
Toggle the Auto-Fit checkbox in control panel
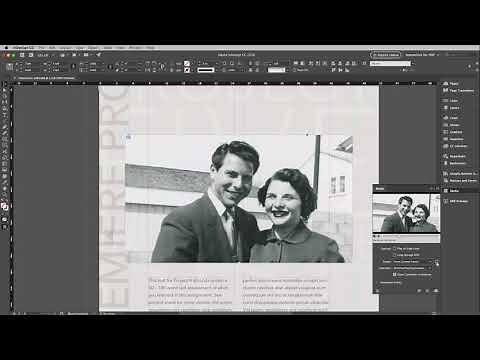pyautogui.click(x=294, y=70)
